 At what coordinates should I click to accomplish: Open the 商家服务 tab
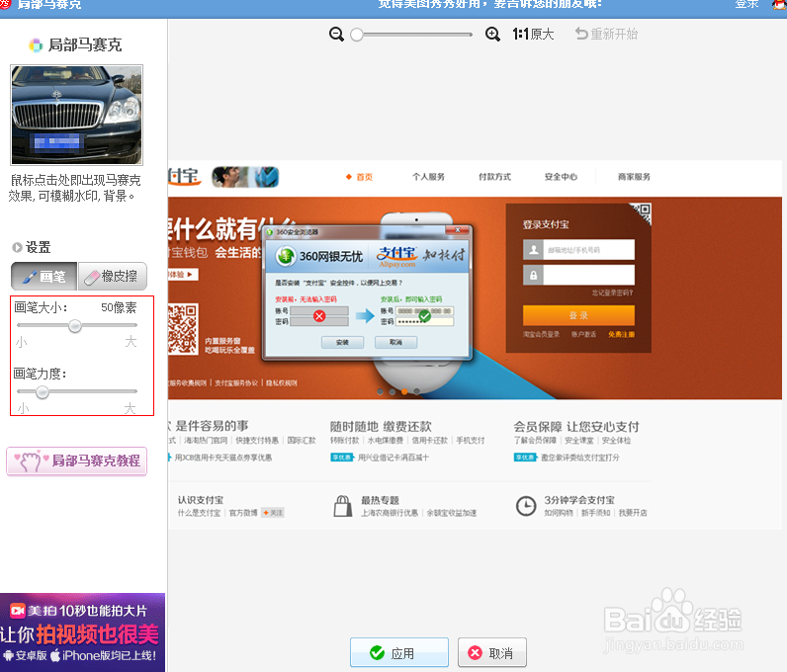click(634, 177)
